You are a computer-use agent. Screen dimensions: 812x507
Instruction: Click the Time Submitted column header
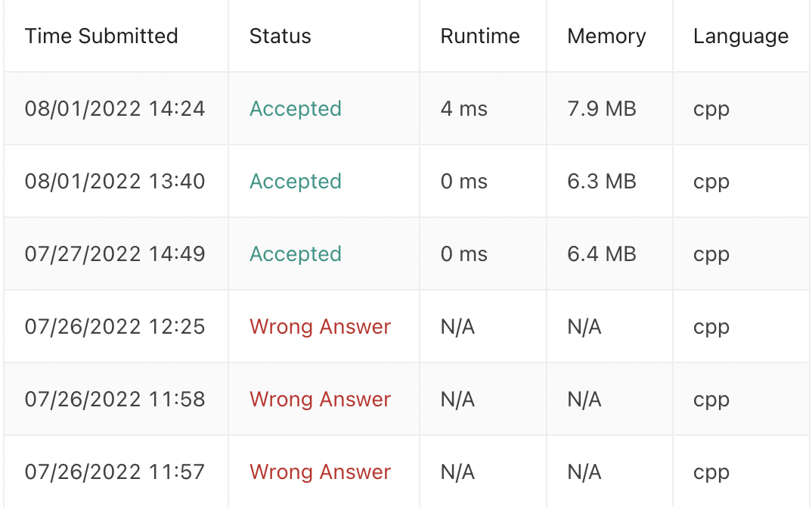pyautogui.click(x=101, y=36)
